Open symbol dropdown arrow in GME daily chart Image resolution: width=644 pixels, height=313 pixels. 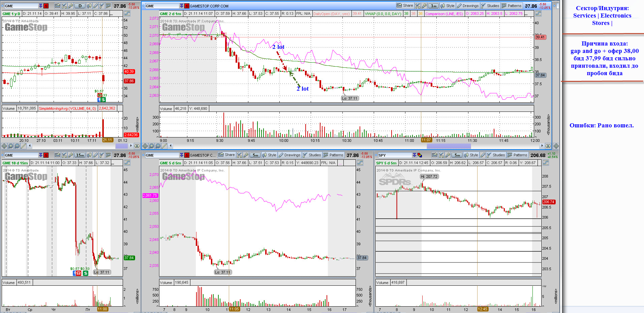coord(41,6)
